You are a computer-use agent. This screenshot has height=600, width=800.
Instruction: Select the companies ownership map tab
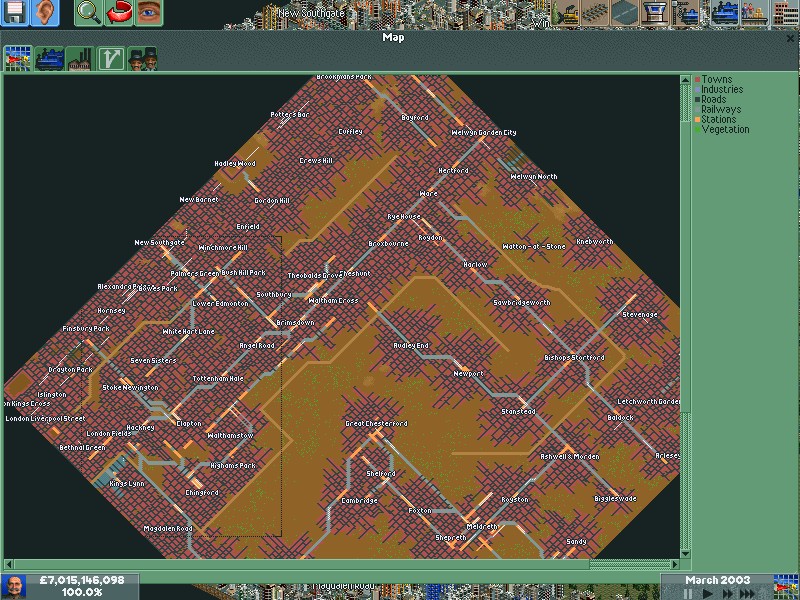tap(142, 58)
